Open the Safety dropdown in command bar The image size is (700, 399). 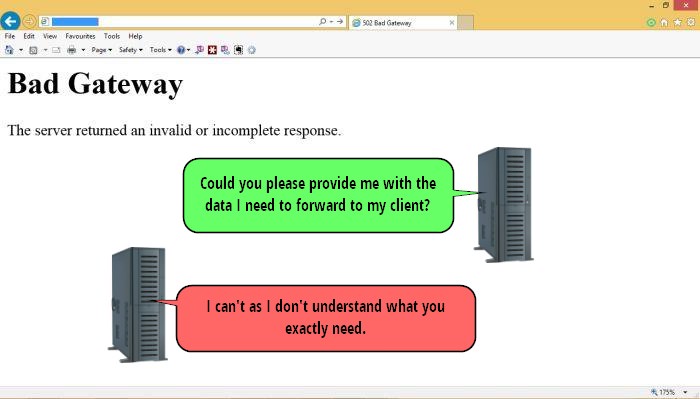(x=131, y=50)
